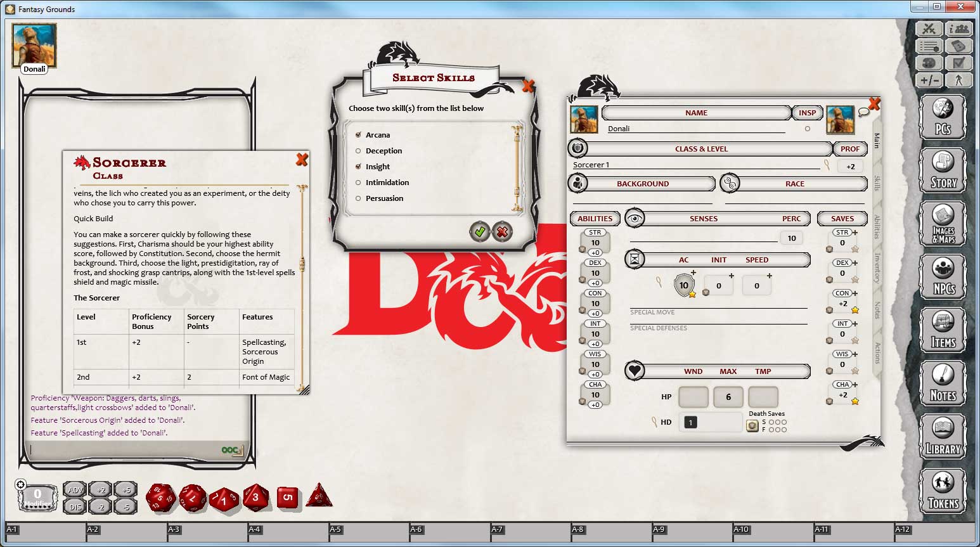The image size is (980, 547).
Task: Open the Story sidebar panel
Action: 943,169
